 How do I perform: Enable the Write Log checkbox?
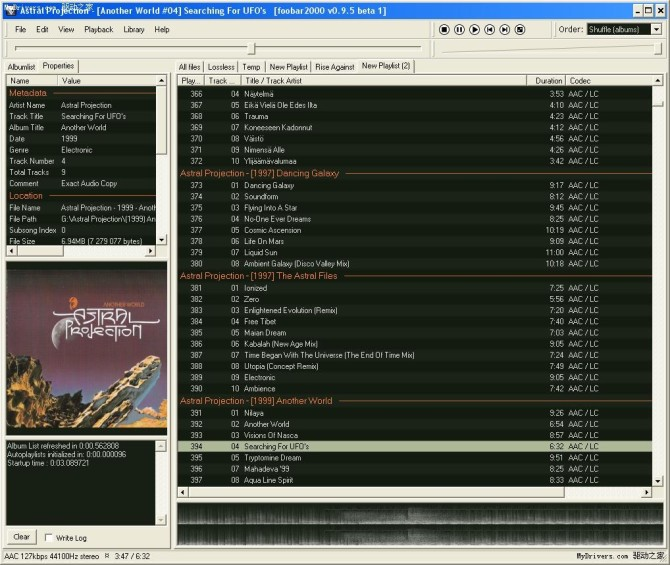47,538
